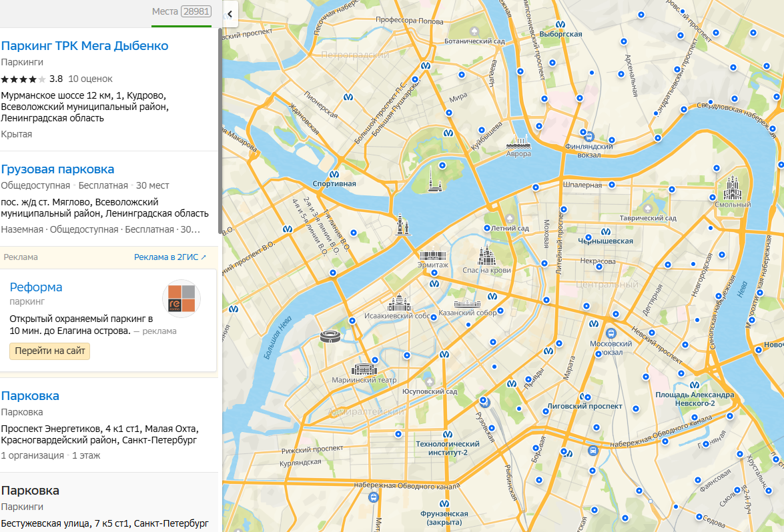784x532 pixels.
Task: Select the Исаакиевский собор landmark icon
Action: pos(400,303)
